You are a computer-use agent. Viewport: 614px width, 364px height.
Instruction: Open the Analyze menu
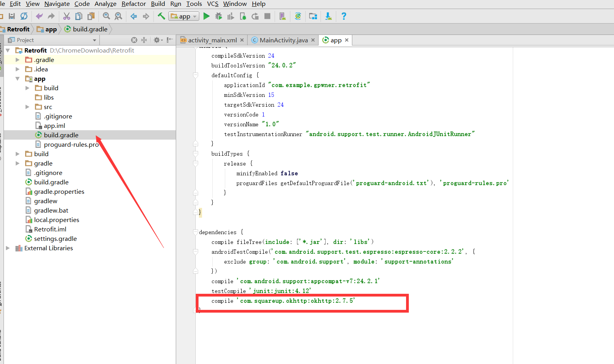point(106,4)
